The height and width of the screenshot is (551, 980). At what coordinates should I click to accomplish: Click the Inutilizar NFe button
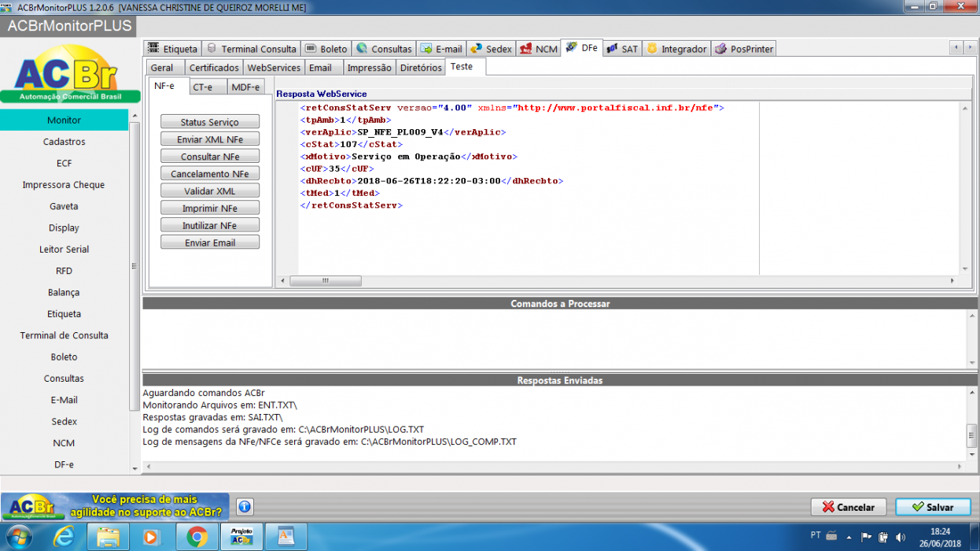(210, 225)
